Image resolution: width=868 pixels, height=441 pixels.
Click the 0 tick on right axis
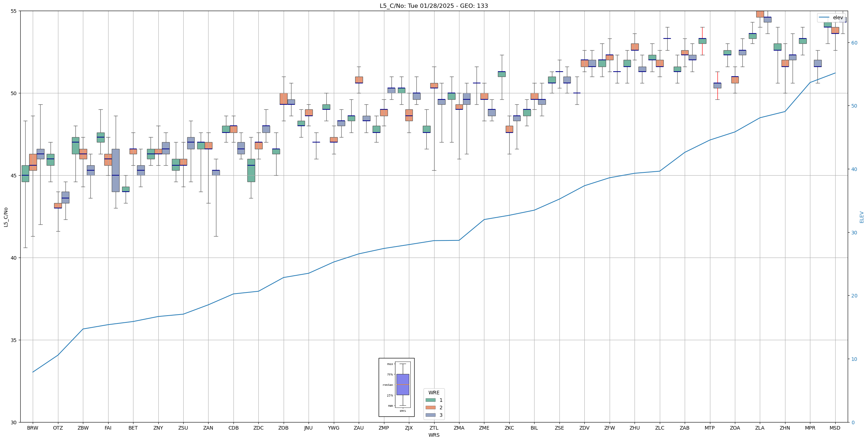[852, 422]
